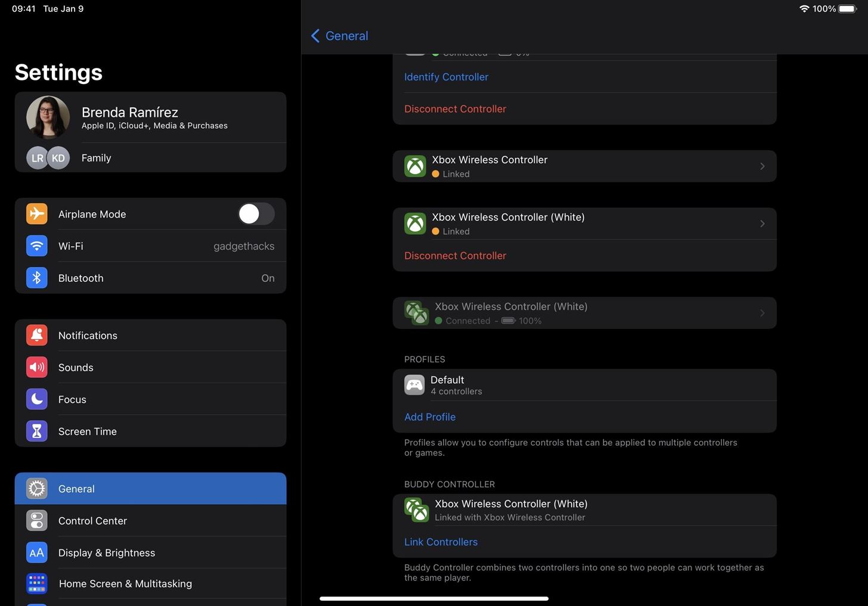Image resolution: width=868 pixels, height=606 pixels.
Task: Select the Focus crescent moon icon
Action: click(36, 399)
